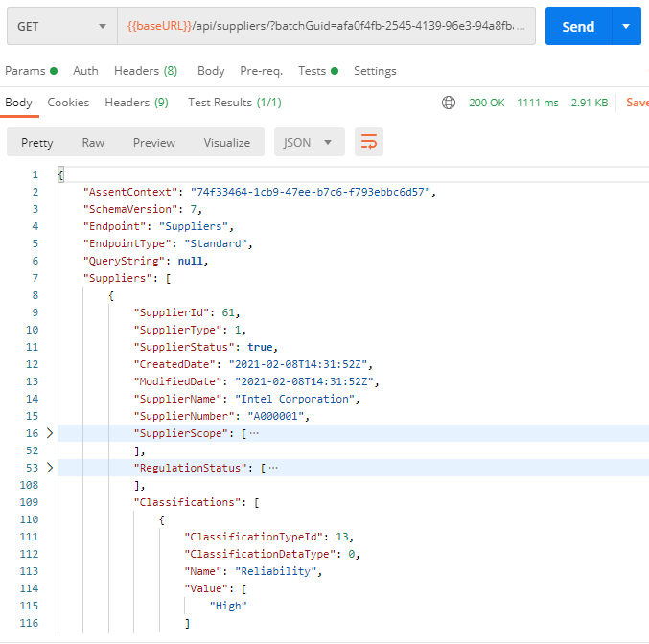
Task: Click the CreatedDate timestamp value
Action: click(298, 364)
